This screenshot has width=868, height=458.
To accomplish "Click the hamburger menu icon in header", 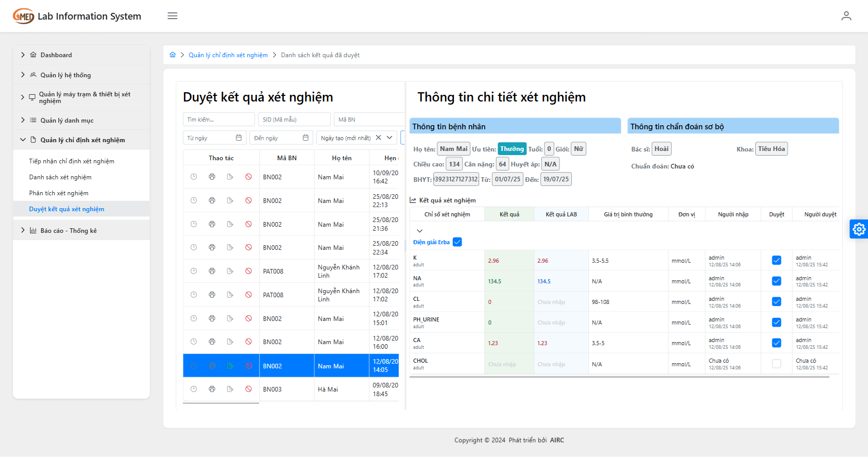I will 173,16.
